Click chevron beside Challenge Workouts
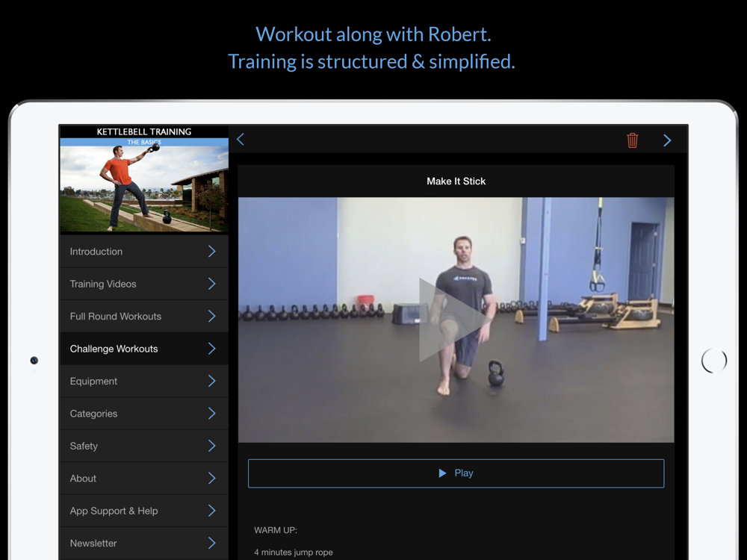This screenshot has height=560, width=747. [x=212, y=349]
